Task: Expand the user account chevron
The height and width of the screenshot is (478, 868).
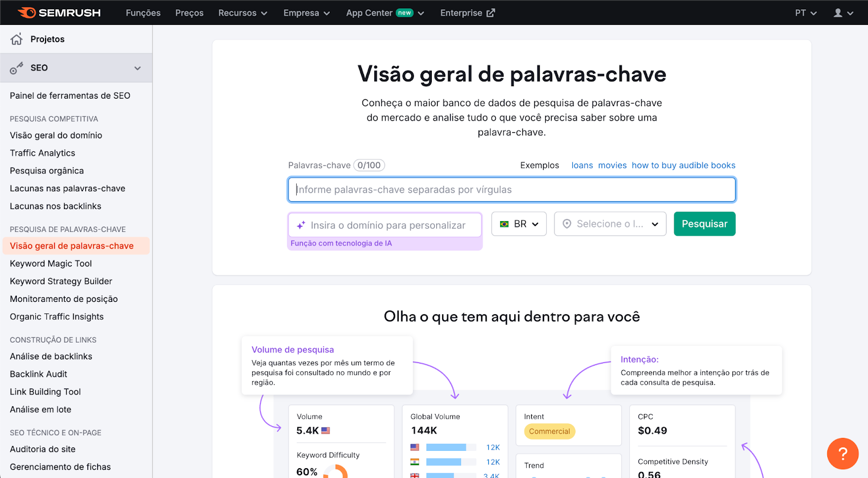Action: [x=850, y=14]
